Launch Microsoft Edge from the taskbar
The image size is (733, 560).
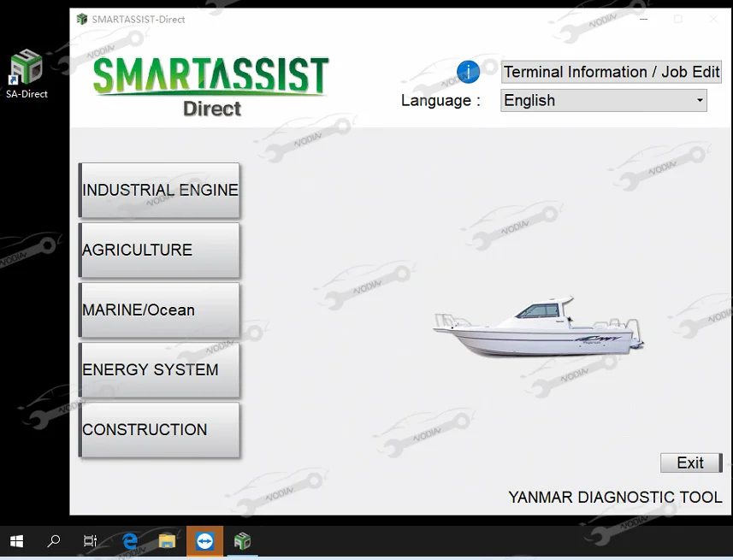tap(129, 541)
